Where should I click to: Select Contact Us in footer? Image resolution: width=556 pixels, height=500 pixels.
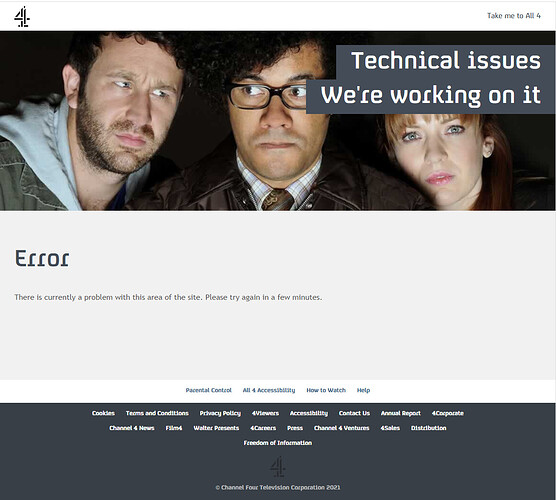(354, 413)
